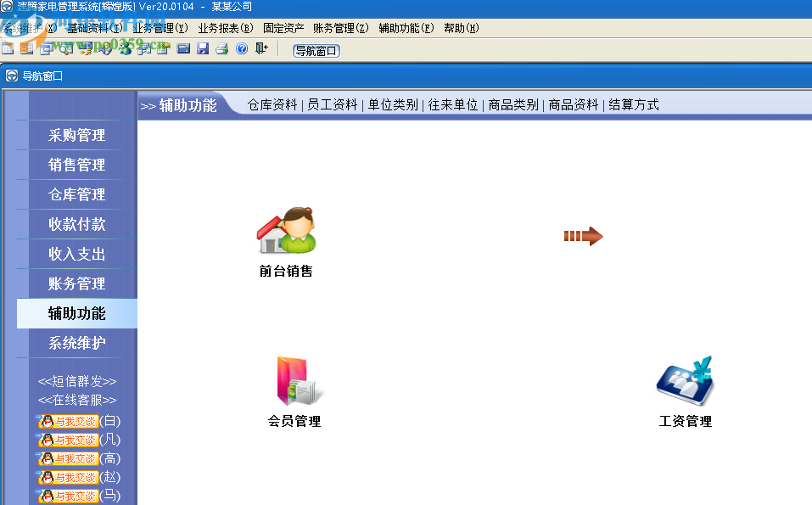Viewport: 812px width, 505px height.
Task: Open the 会员管理 member management icon
Action: (300, 380)
